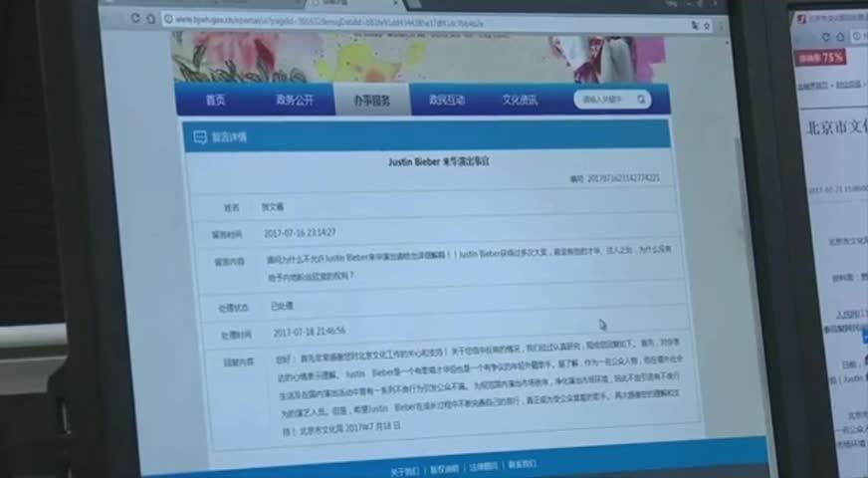This screenshot has height=478, width=868.
Task: Click the red 75% badge in right window
Action: (x=820, y=58)
